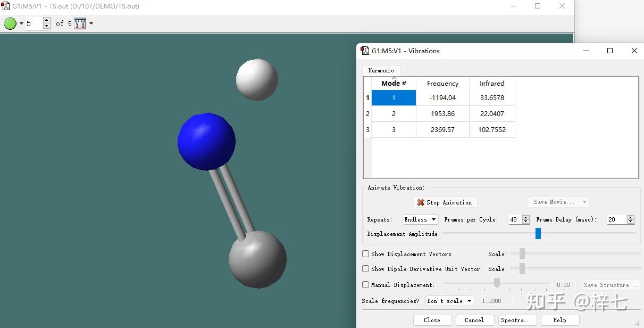The width and height of the screenshot is (644, 328).
Task: Open the Repeats dropdown set to Endless
Action: click(420, 219)
